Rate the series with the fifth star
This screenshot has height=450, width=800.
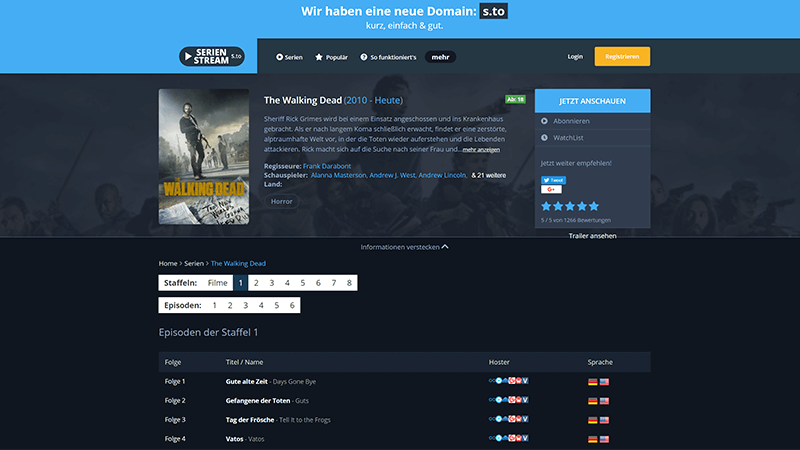coord(594,206)
